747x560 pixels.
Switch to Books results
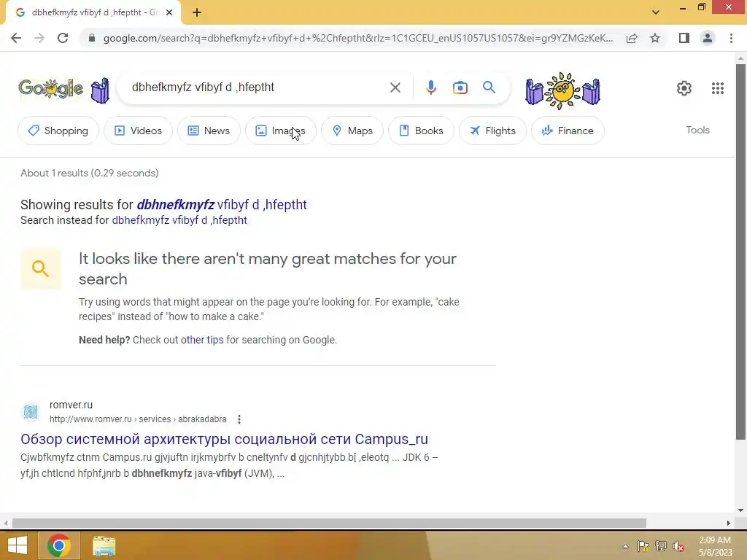(421, 131)
